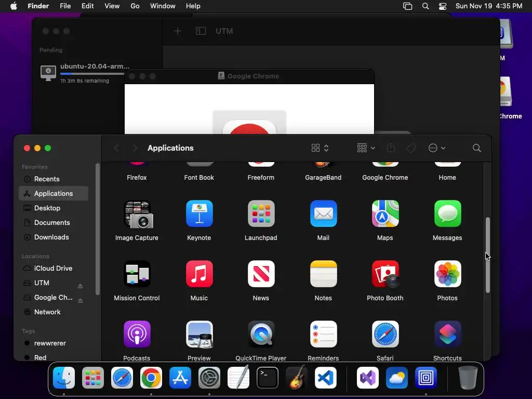This screenshot has width=532, height=399.
Task: Open the Notes app icon
Action: 323,274
